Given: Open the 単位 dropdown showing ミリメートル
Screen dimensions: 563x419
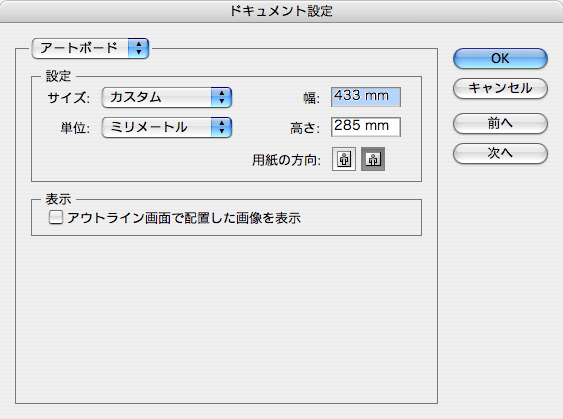Looking at the screenshot, I should [x=167, y=127].
